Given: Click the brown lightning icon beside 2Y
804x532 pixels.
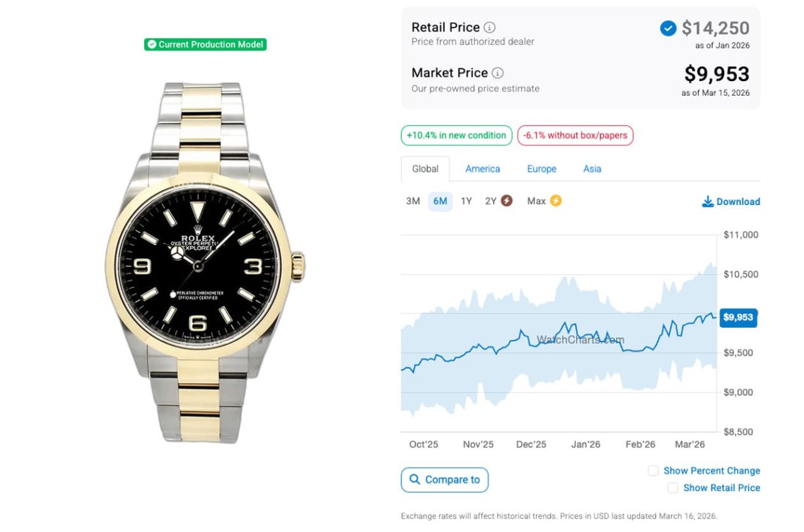Looking at the screenshot, I should pos(507,201).
